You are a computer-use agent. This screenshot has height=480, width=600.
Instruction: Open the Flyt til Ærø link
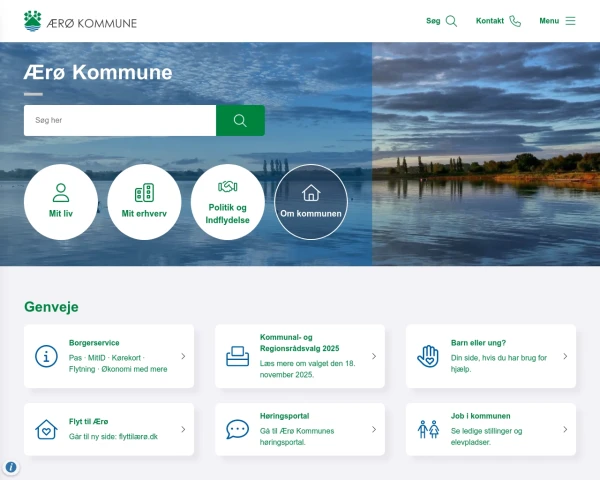(88, 421)
